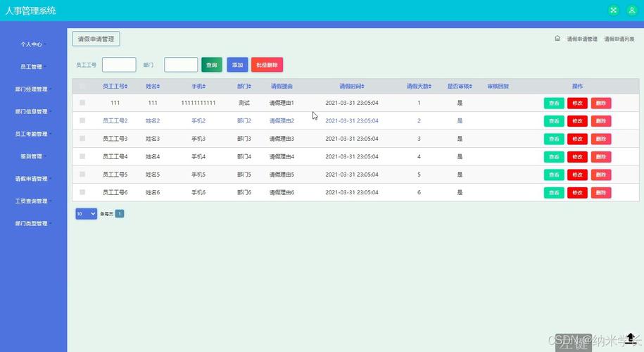
Task: View details of the 请假理由1 row
Action: tap(554, 103)
